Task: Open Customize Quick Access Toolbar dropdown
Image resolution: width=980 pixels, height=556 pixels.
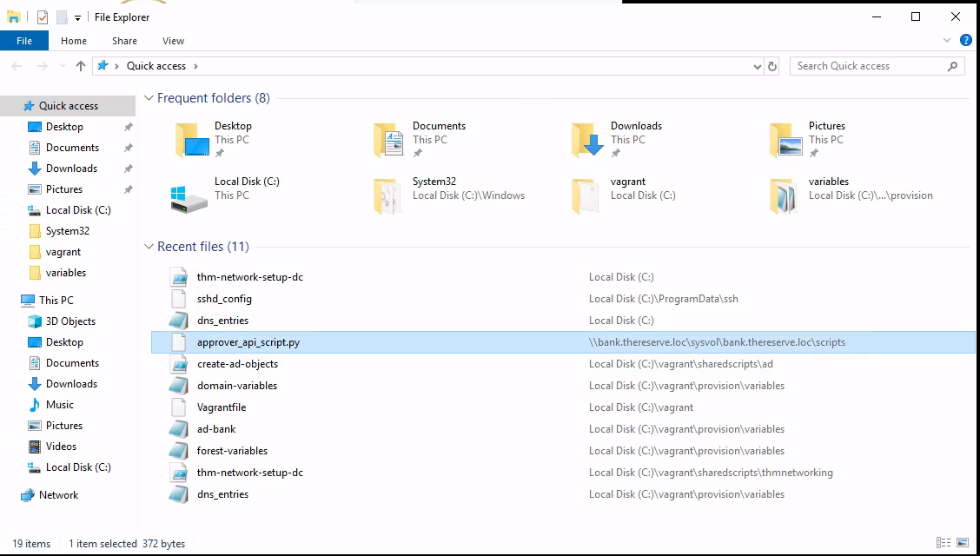Action: [x=77, y=18]
